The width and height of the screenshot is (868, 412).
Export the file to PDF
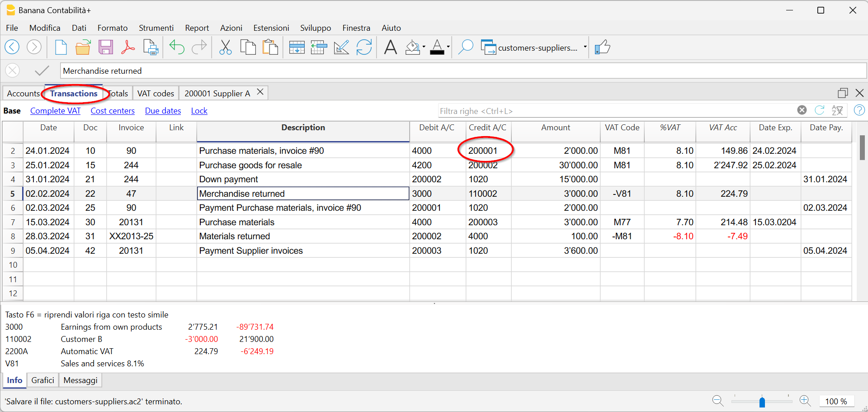point(128,47)
